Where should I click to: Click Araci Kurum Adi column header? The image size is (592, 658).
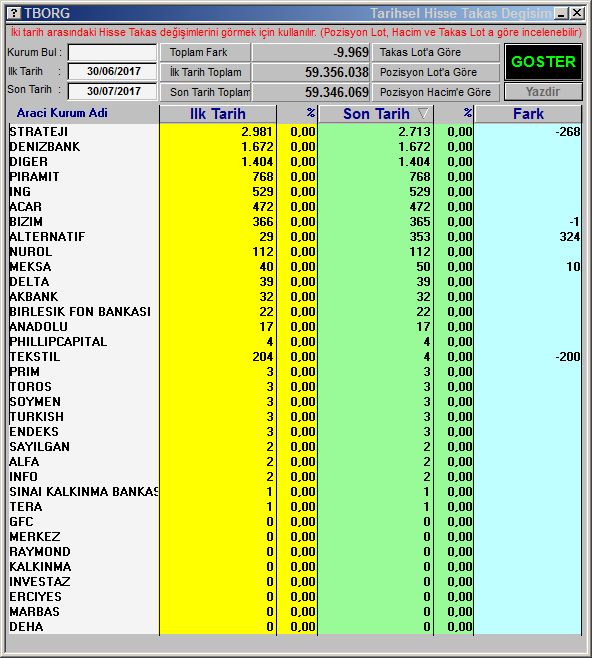click(62, 113)
